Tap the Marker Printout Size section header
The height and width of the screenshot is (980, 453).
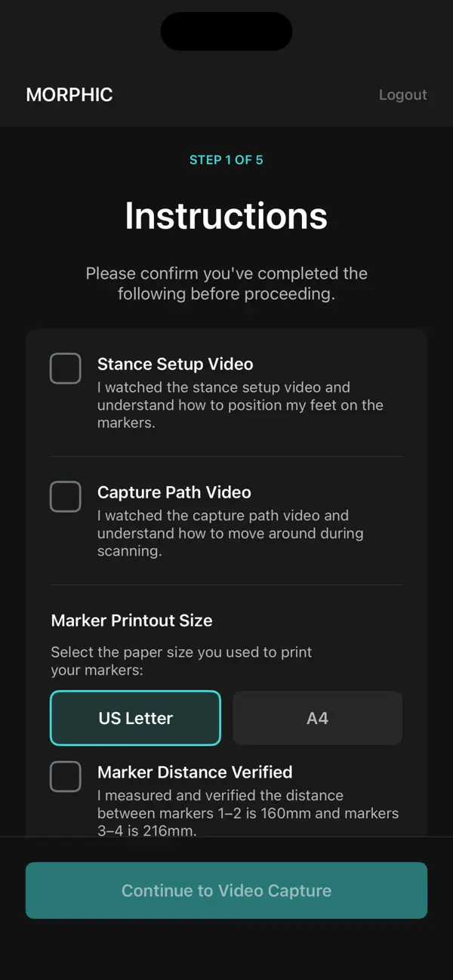pyautogui.click(x=132, y=620)
